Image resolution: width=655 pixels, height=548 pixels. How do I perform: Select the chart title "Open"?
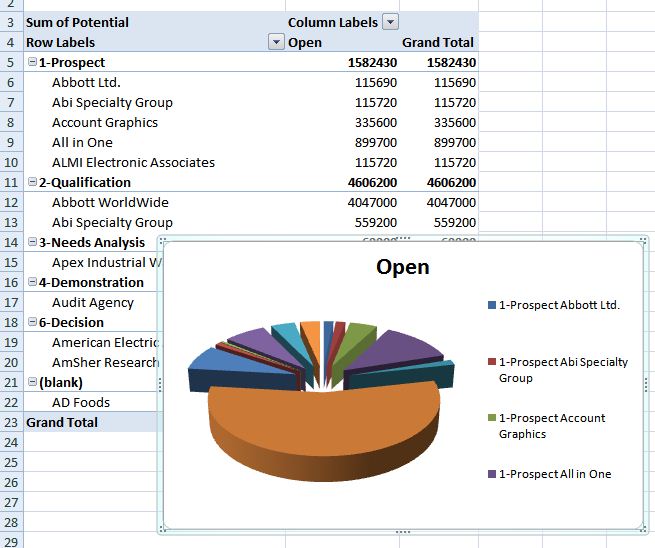pos(402,267)
